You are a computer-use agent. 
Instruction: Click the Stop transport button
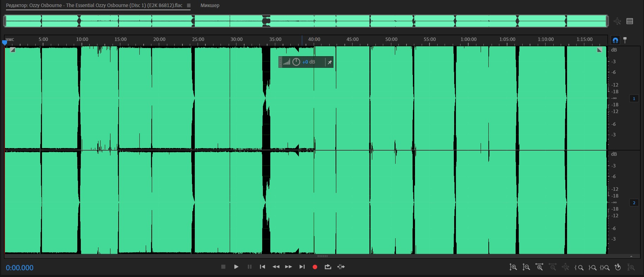click(223, 267)
